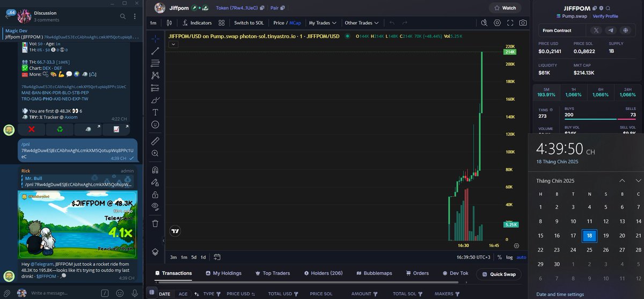Select the crosshair cursor tool in chart toolbar
The width and height of the screenshot is (644, 299).
[x=155, y=39]
